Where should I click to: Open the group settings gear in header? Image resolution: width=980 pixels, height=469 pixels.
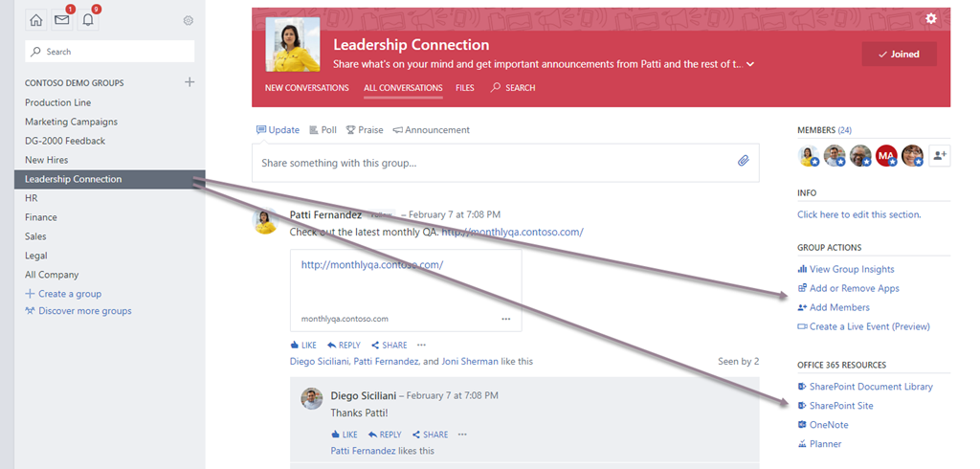(931, 18)
